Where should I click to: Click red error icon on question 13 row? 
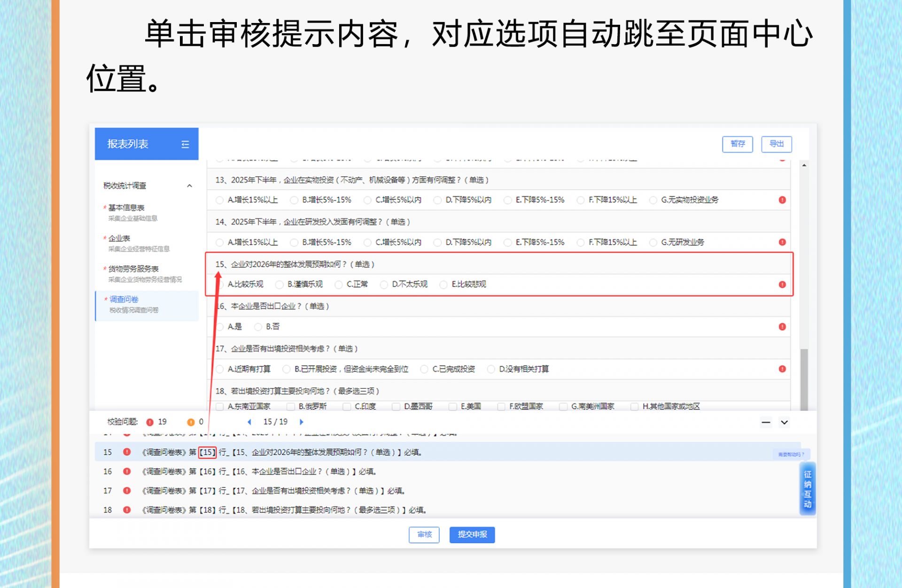782,200
